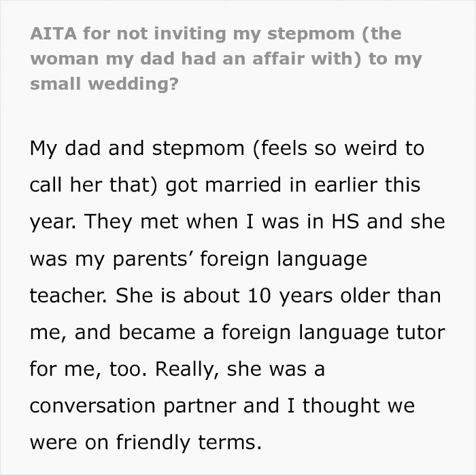Viewport: 476px width, 475px height.
Task: Click the text 'were on friendly terms.'
Action: tap(145, 442)
